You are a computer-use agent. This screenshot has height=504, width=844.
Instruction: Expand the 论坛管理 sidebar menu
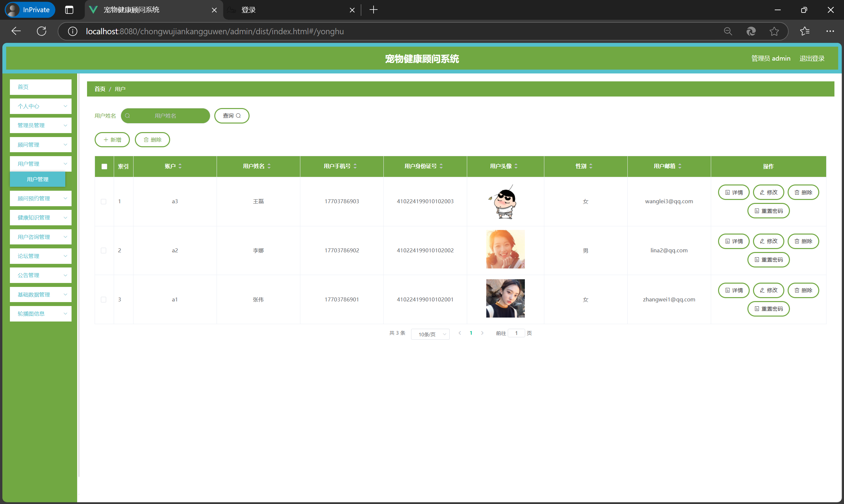[x=41, y=256]
